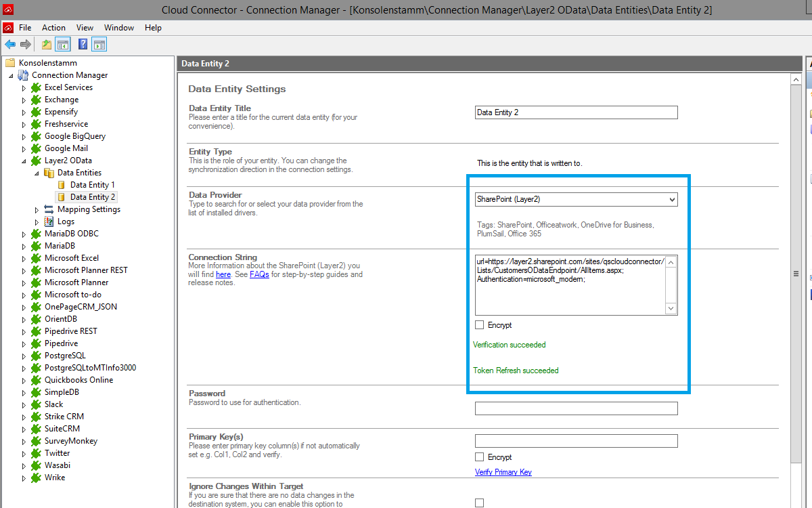Click the Mapping Settings arrows icon
This screenshot has width=812, height=508.
49,209
